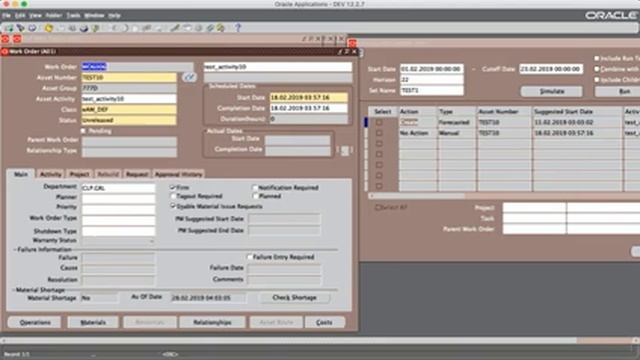640x360 pixels.
Task: Click the Show Navigator toolbar icon
Action: pyautogui.click(x=32, y=28)
